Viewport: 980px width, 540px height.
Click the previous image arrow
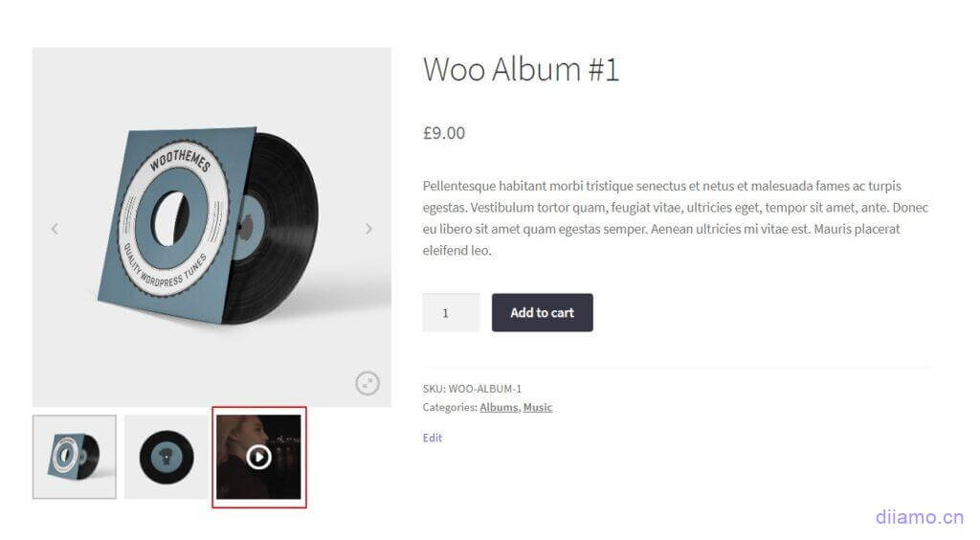click(x=55, y=229)
